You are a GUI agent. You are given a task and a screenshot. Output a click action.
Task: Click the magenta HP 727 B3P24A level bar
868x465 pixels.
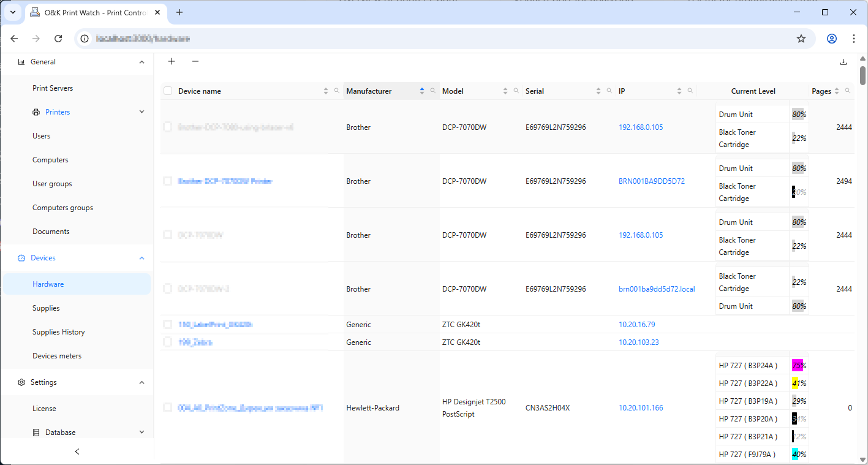(797, 366)
